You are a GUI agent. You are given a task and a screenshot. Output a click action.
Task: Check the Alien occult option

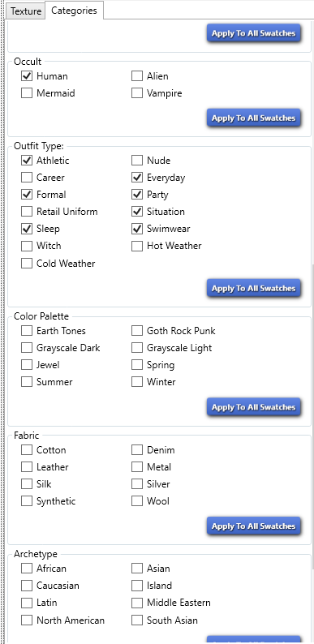coord(137,76)
